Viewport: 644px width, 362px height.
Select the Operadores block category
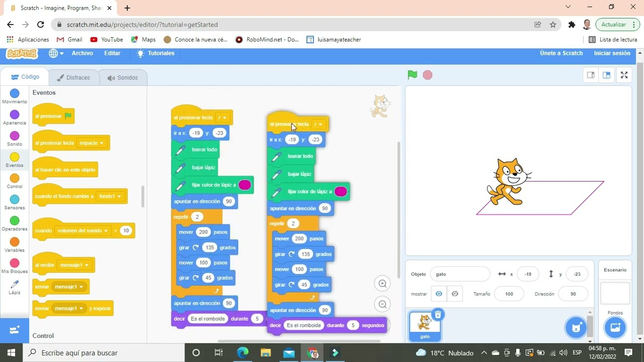coord(15,223)
